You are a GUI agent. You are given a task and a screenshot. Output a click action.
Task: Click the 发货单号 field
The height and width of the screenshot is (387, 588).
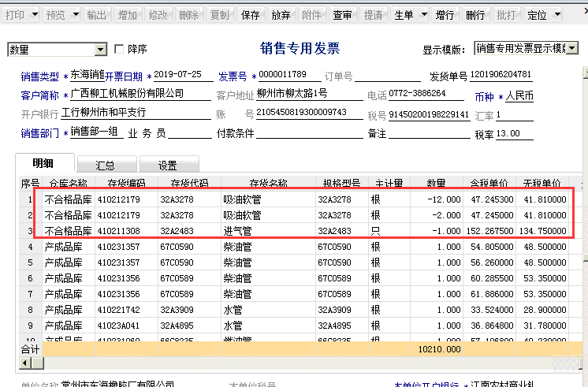(501, 75)
